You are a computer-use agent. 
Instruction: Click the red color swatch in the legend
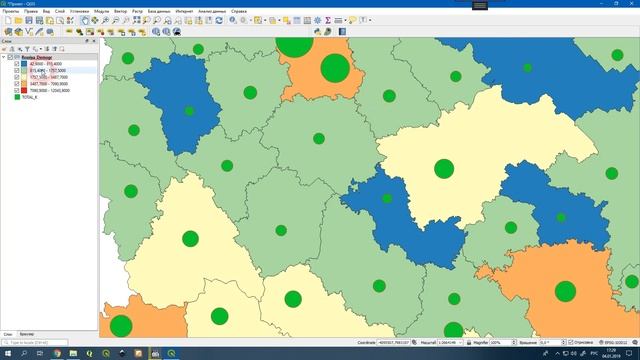point(24,90)
